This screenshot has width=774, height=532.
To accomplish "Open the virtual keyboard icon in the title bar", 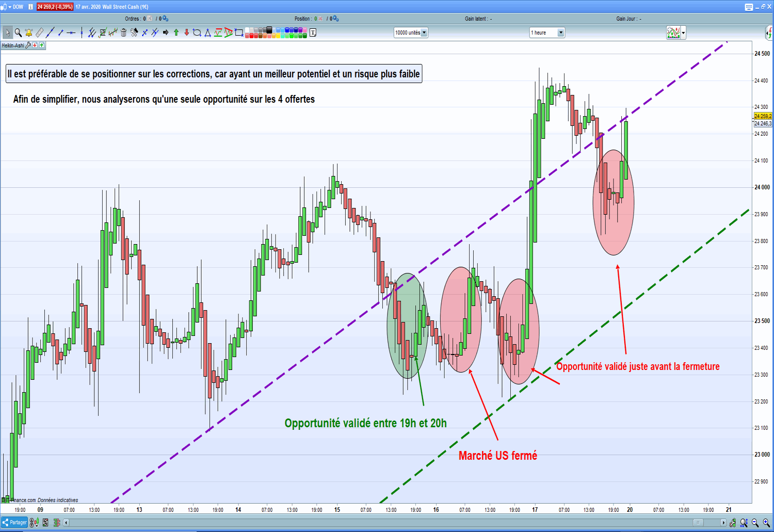I will [x=749, y=7].
